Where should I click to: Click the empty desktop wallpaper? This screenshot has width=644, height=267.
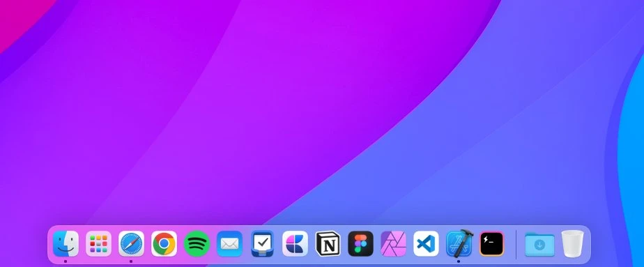pyautogui.click(x=322, y=111)
